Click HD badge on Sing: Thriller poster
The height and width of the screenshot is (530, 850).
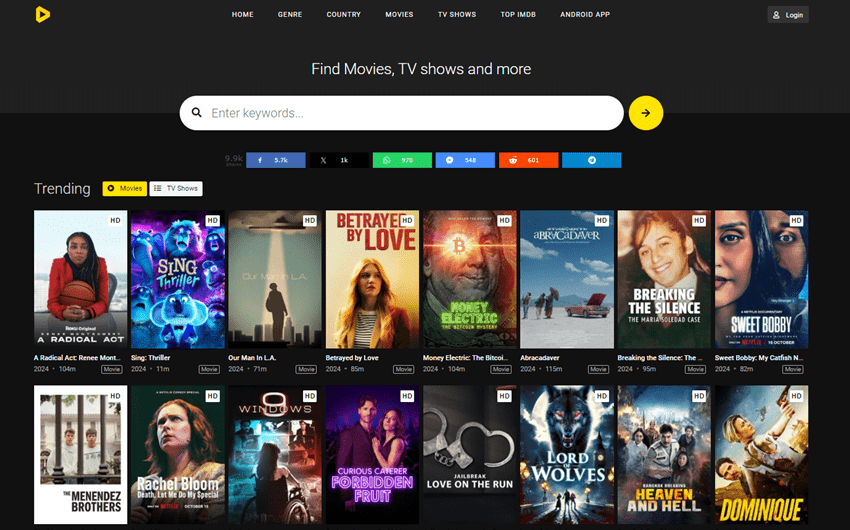212,221
